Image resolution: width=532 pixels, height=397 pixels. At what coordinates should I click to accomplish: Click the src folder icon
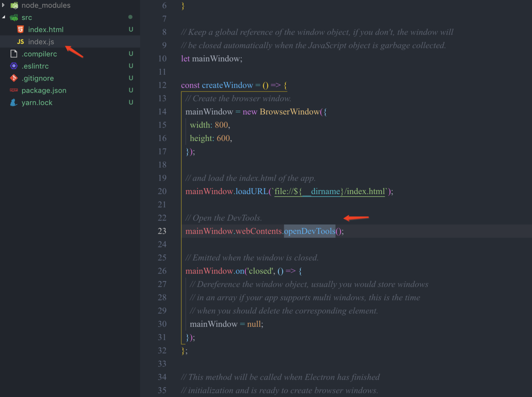point(14,18)
